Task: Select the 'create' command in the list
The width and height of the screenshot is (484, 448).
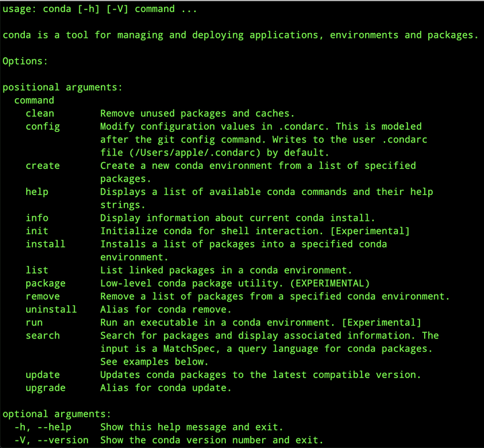Action: click(x=42, y=165)
